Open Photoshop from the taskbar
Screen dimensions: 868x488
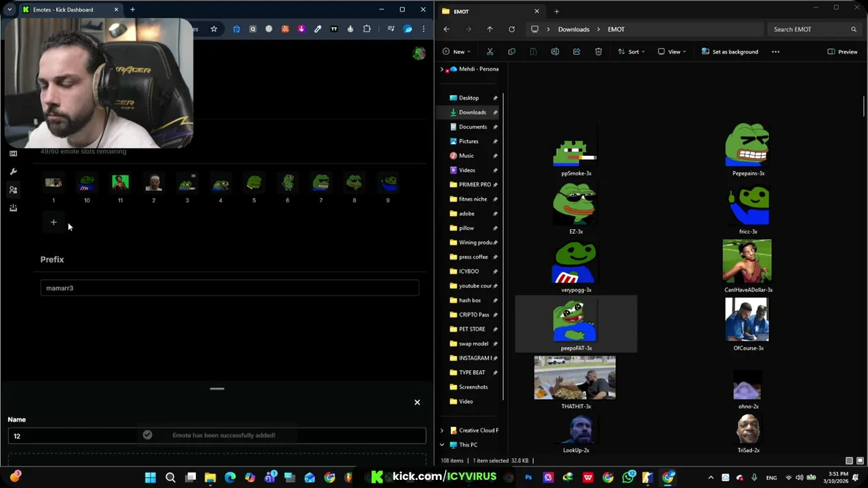coord(528,477)
